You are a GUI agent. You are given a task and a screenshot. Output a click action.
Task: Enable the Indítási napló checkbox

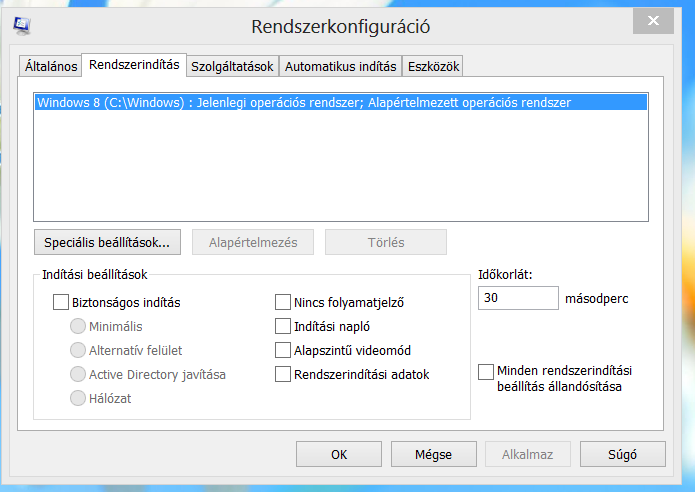283,326
